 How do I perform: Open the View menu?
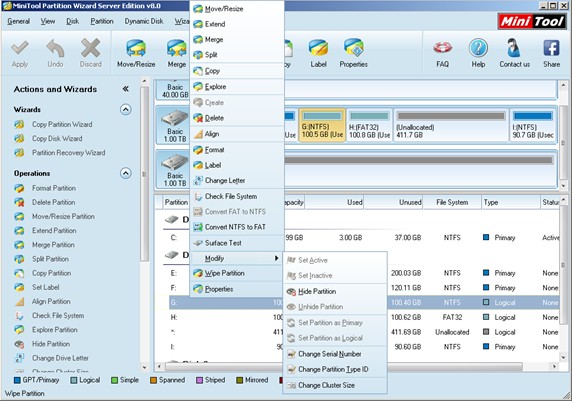point(48,21)
